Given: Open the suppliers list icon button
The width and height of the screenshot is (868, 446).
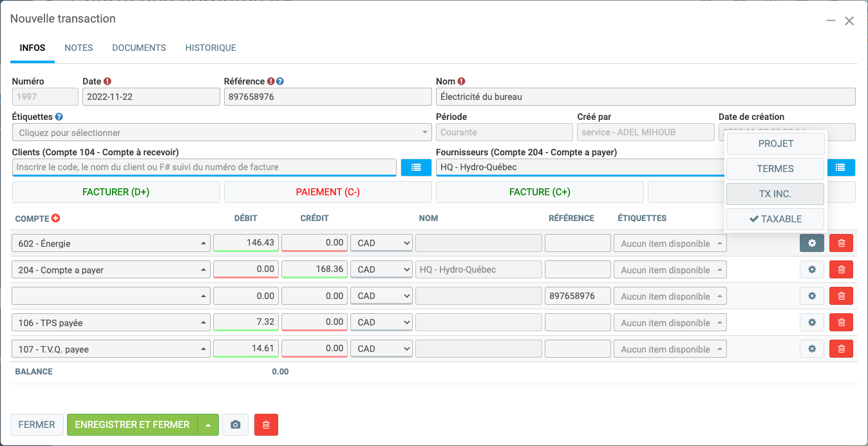Looking at the screenshot, I should click(x=840, y=168).
